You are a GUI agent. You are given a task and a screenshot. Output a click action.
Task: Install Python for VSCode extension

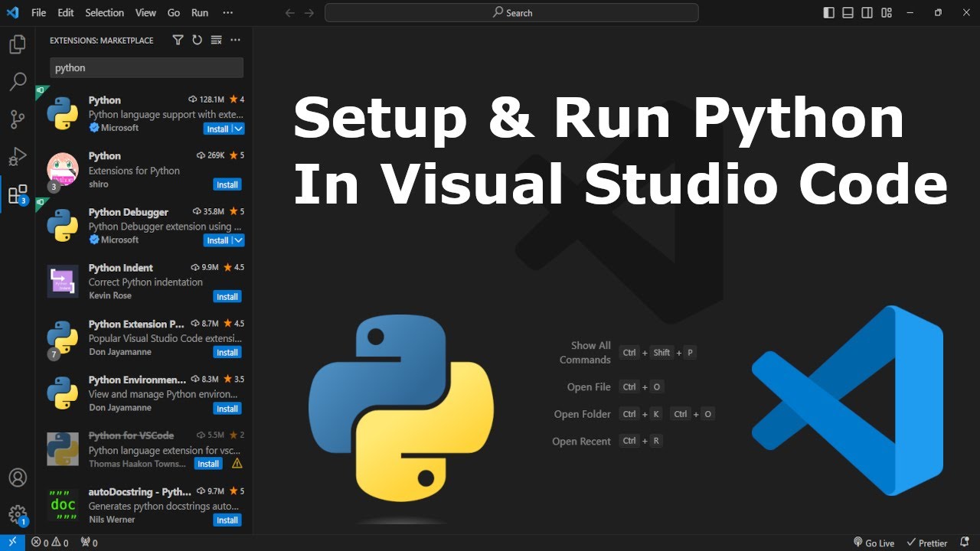click(x=208, y=464)
